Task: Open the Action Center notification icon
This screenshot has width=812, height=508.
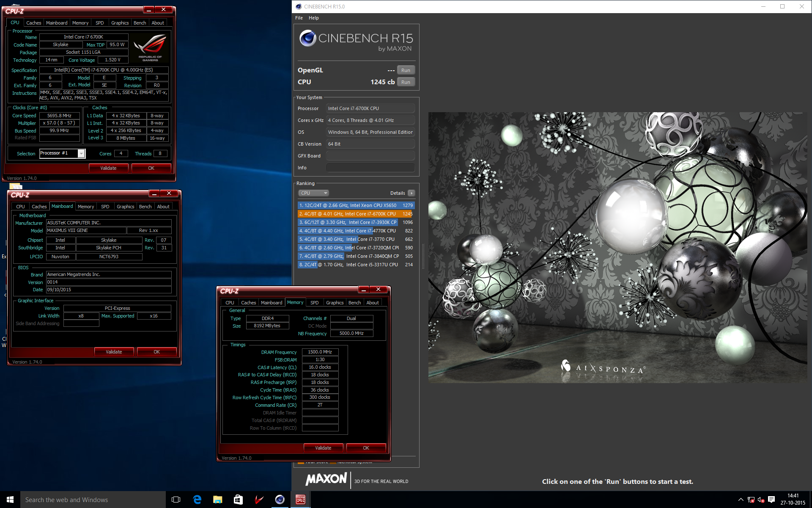Action: (x=771, y=500)
